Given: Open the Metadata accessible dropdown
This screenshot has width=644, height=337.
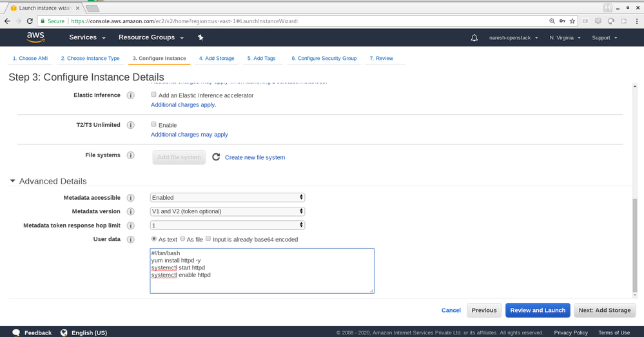Looking at the screenshot, I should click(227, 198).
